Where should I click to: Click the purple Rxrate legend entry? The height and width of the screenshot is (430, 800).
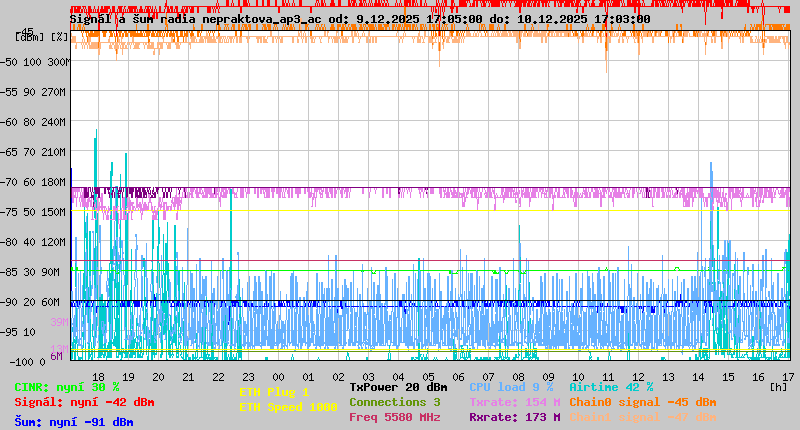coord(514,417)
